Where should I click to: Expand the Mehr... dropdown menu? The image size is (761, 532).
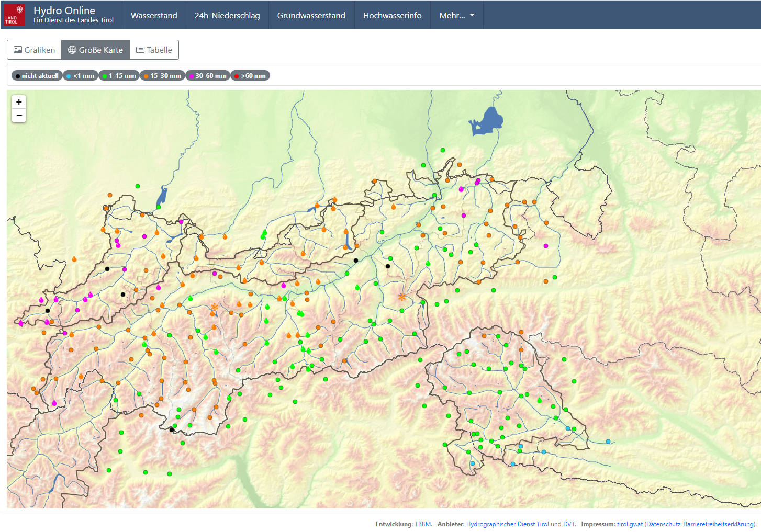click(457, 15)
